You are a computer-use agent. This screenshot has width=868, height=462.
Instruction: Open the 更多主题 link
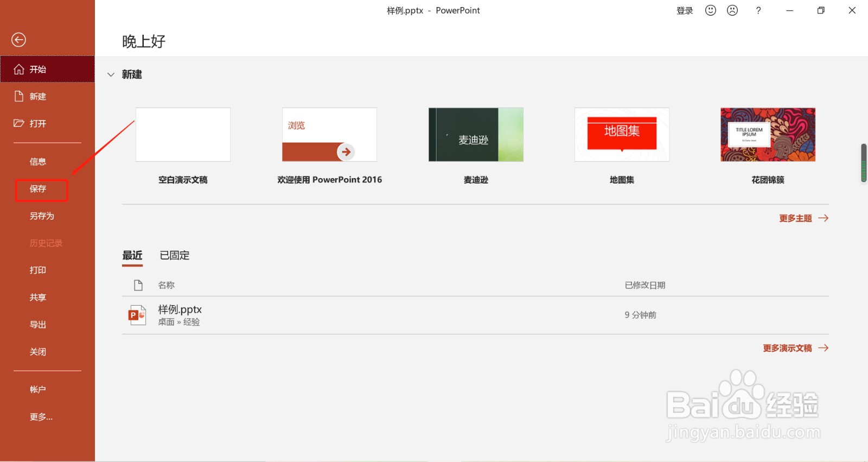tap(795, 218)
